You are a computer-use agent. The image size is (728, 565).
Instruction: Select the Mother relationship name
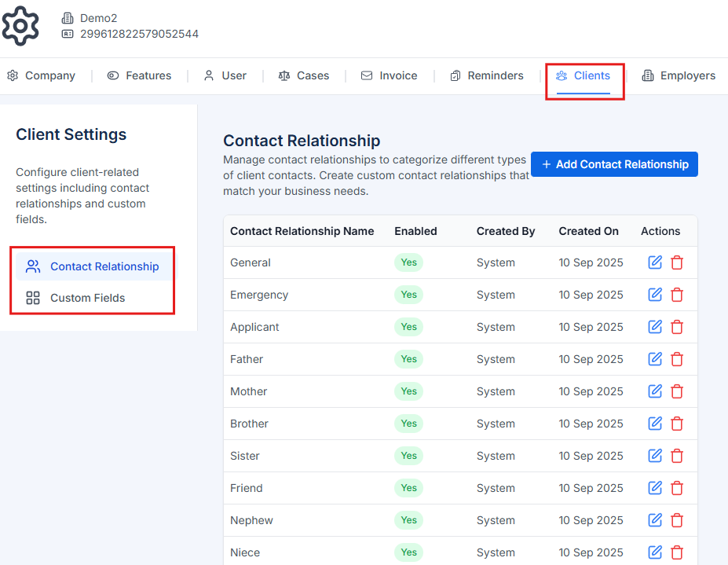click(x=248, y=391)
